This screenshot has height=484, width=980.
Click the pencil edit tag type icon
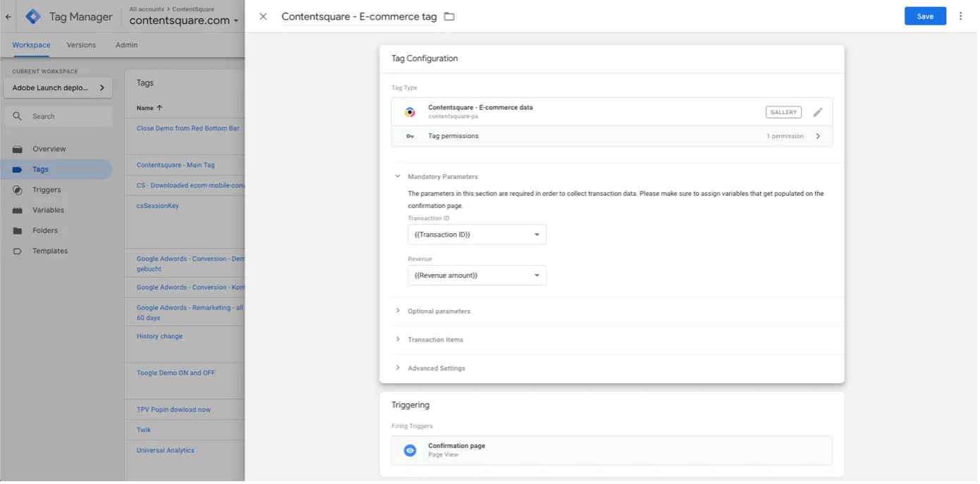coord(818,112)
